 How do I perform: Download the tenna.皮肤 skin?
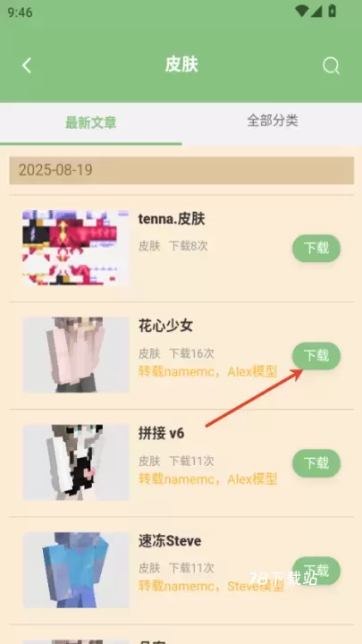point(316,248)
